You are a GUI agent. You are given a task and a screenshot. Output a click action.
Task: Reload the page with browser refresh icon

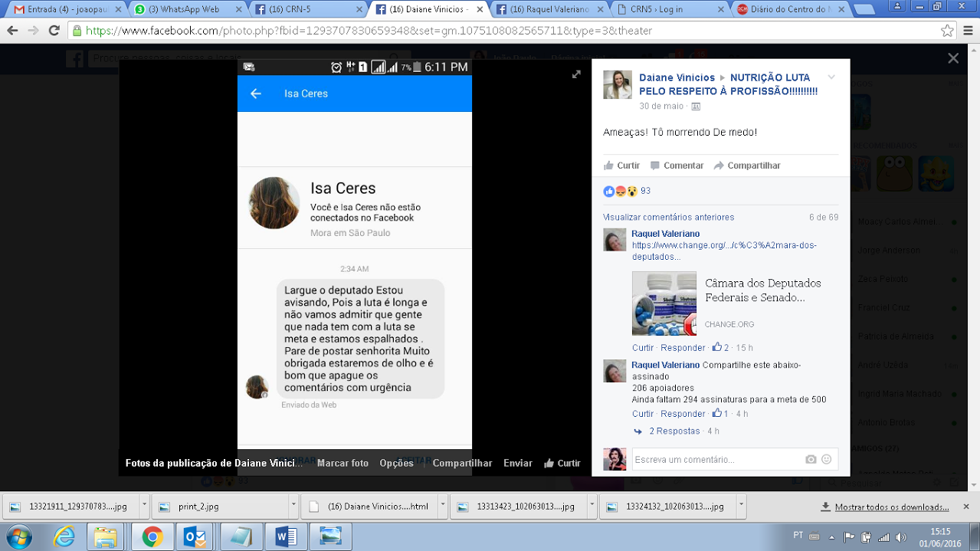54,31
